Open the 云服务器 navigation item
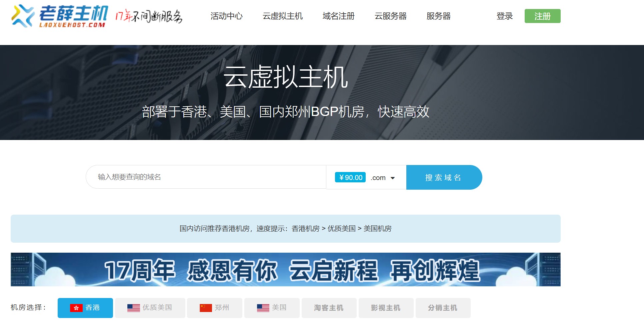The image size is (644, 334). (x=390, y=16)
